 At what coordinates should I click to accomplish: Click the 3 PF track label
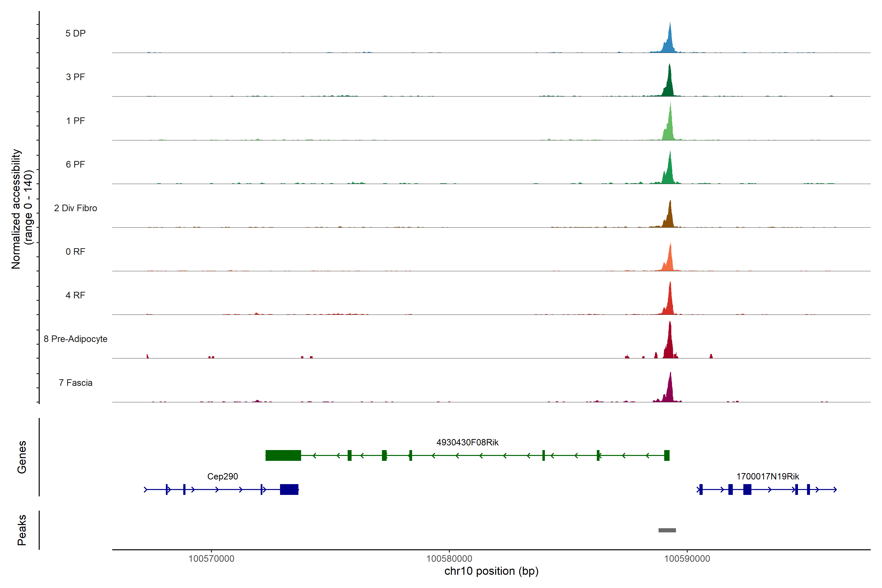tap(75, 77)
